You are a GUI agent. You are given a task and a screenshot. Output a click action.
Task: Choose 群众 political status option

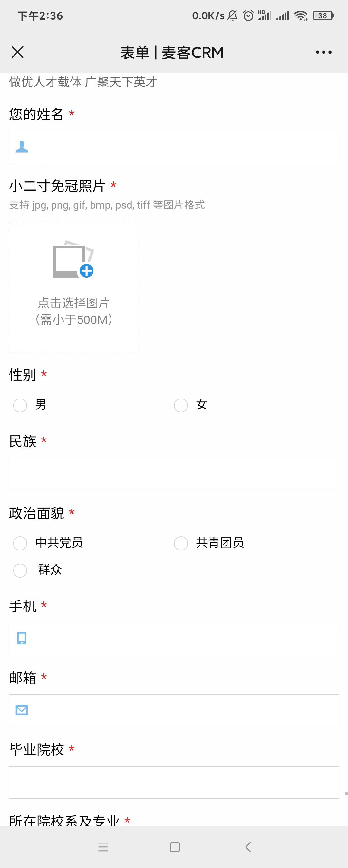(20, 570)
